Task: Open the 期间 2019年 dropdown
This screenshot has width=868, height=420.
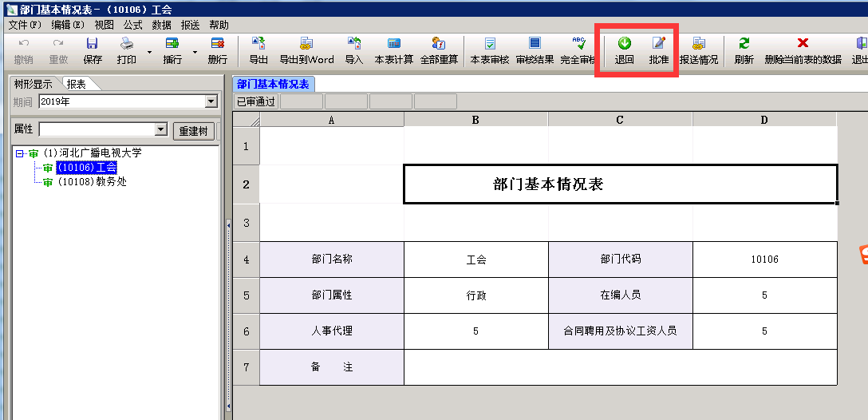Action: tap(211, 101)
